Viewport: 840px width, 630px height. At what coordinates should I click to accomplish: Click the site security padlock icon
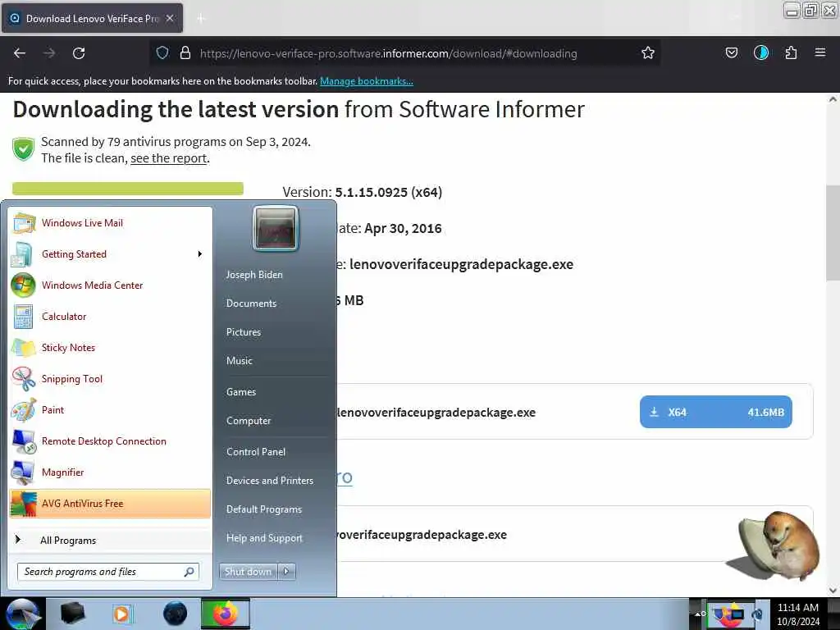(185, 53)
